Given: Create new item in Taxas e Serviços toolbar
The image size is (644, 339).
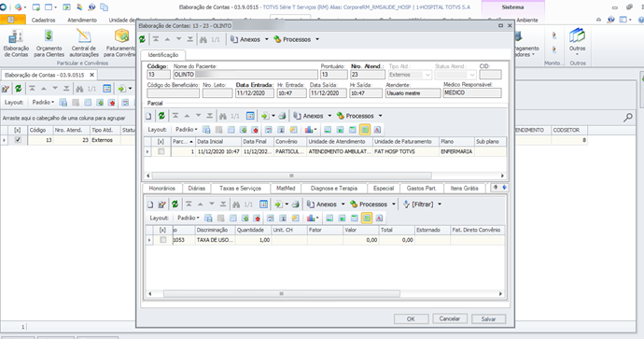Looking at the screenshot, I should tap(150, 205).
